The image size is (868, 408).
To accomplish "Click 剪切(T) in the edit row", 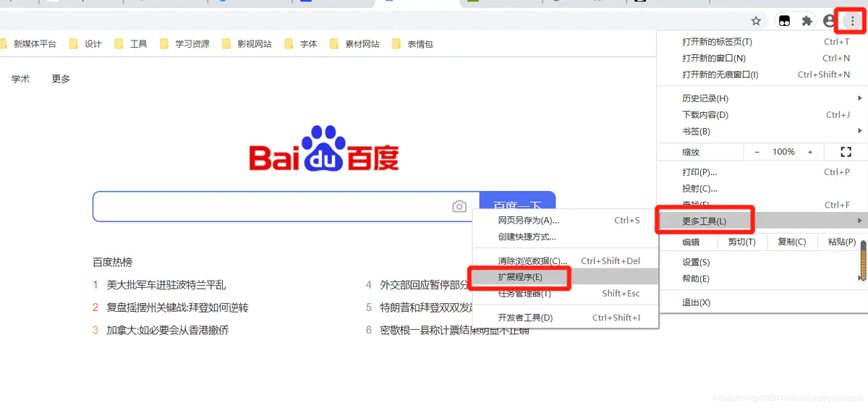I will (x=741, y=242).
